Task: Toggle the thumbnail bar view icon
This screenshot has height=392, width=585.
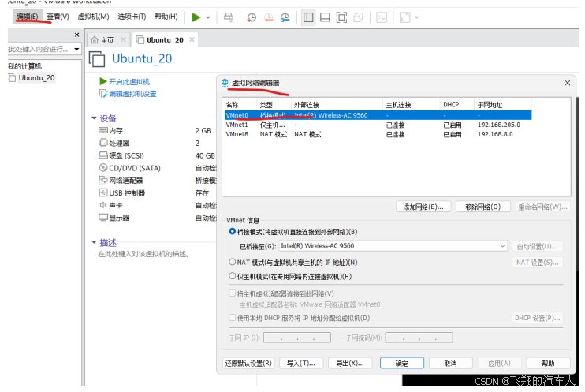Action: point(325,17)
